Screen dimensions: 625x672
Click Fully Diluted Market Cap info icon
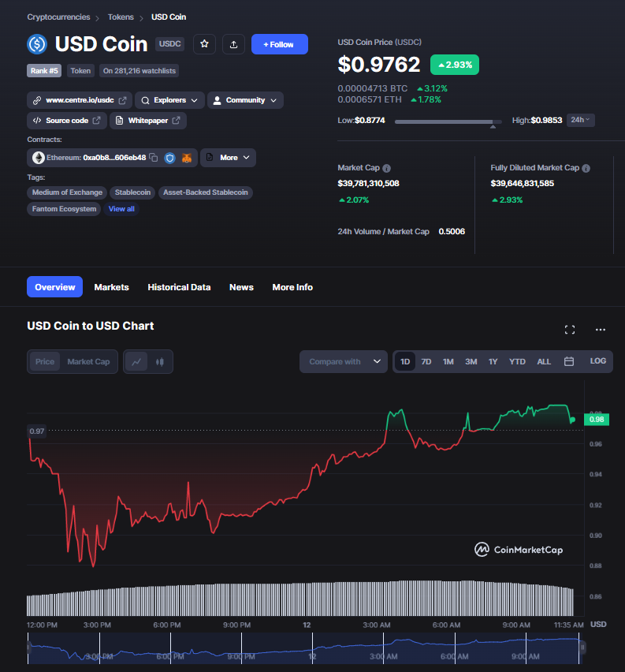tap(586, 169)
